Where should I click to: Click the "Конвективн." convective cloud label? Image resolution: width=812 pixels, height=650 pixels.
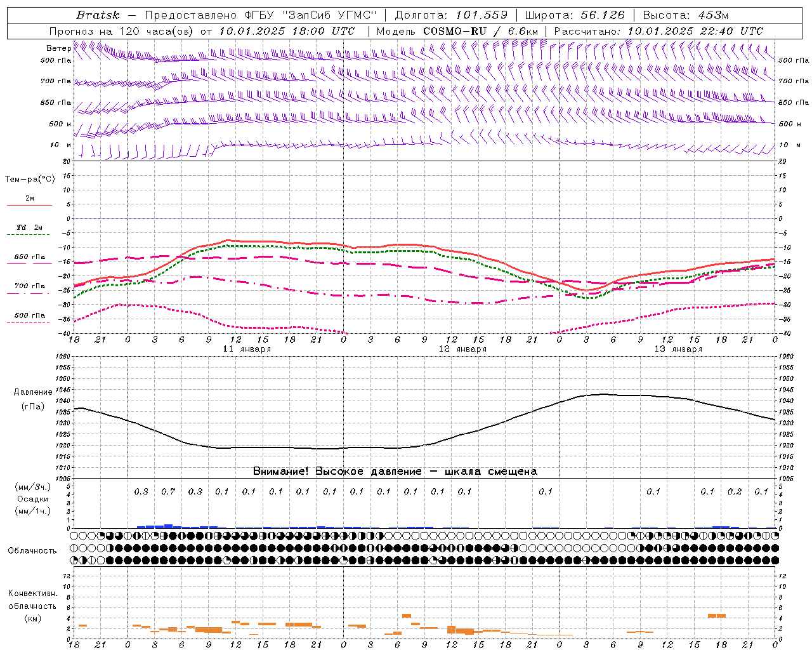(32, 594)
